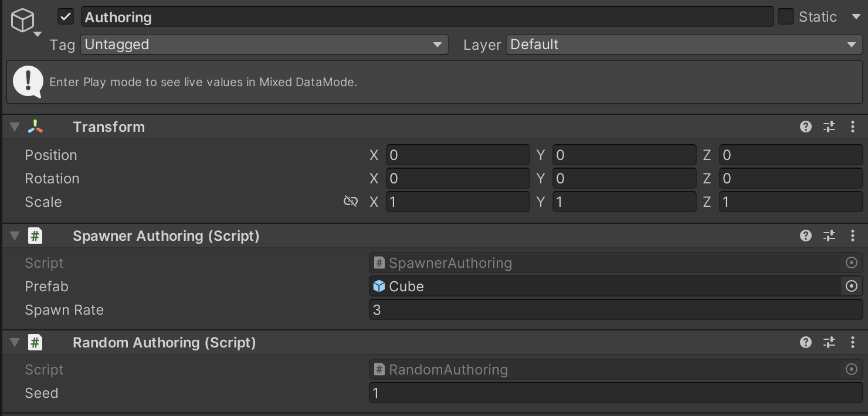Open the Layer dropdown showing Default
This screenshot has height=416, width=868.
pyautogui.click(x=684, y=45)
